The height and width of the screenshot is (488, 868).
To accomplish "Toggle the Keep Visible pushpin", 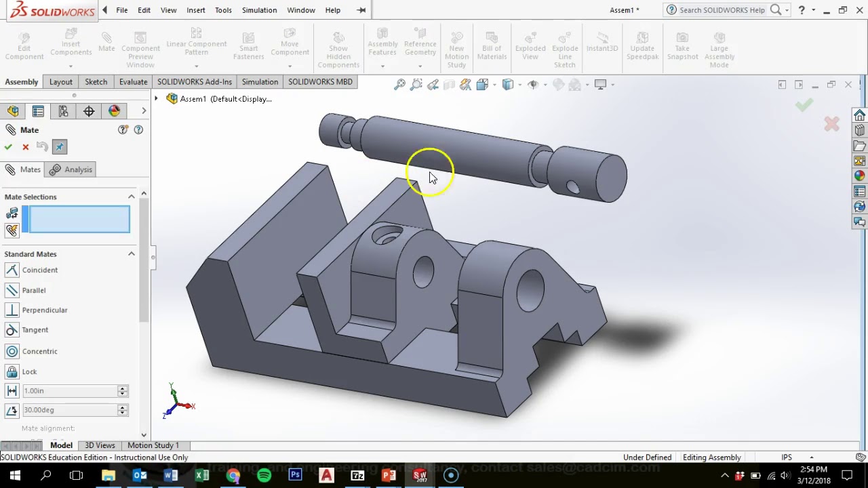I will pos(60,147).
